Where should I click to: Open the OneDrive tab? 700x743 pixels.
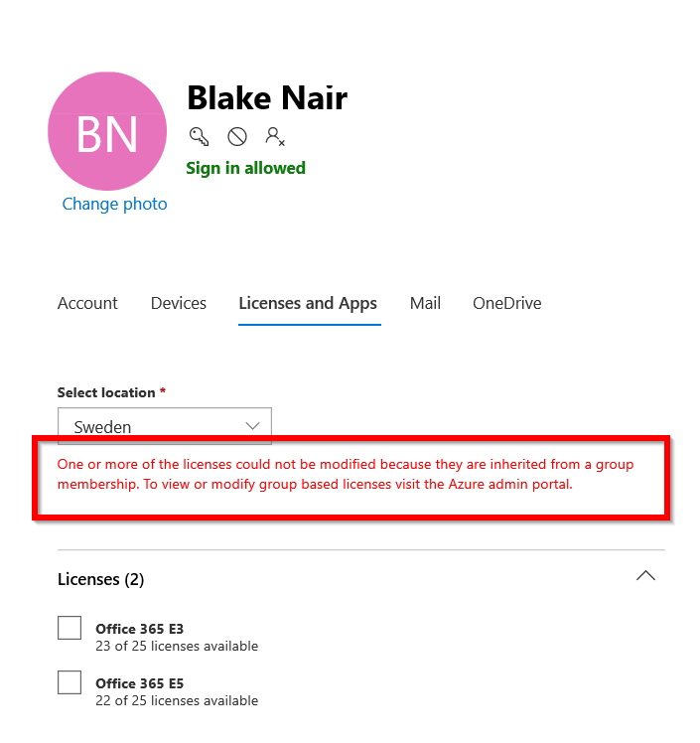coord(507,303)
